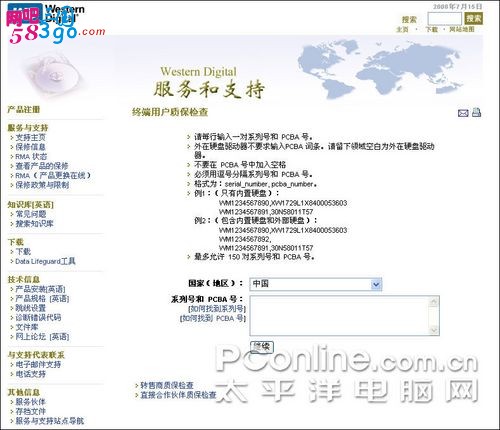Click the 终端用户质保检查 page title
This screenshot has width=500, height=430.
(170, 112)
